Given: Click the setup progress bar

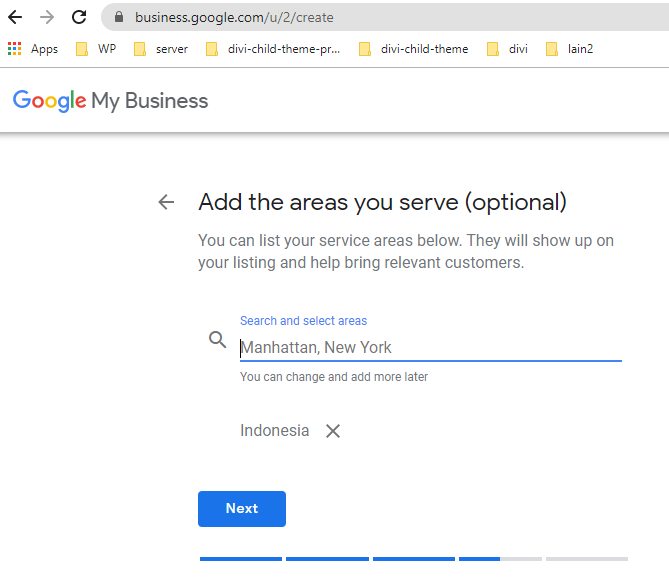Looking at the screenshot, I should [x=414, y=559].
